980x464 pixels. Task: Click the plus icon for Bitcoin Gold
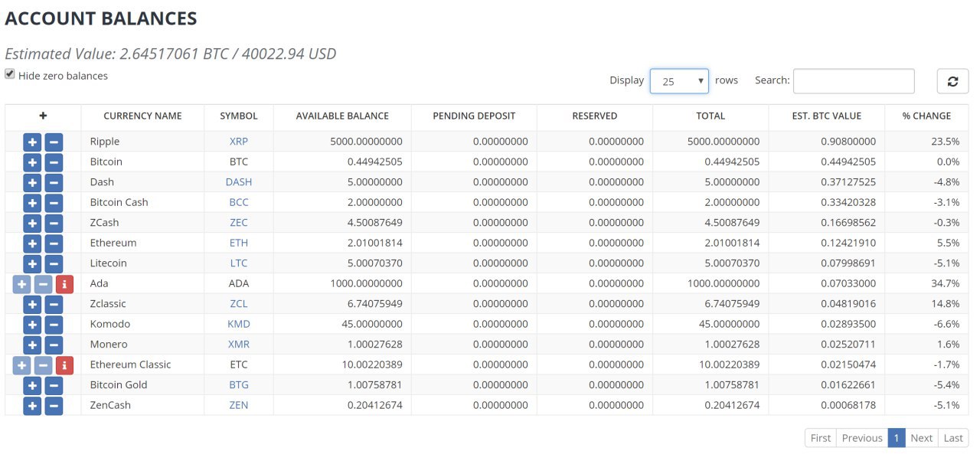tap(32, 385)
